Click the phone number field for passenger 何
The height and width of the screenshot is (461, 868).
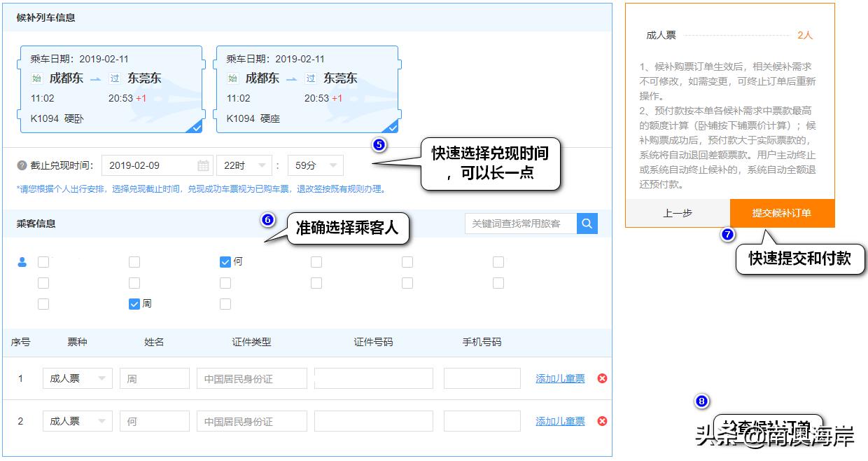(x=482, y=420)
